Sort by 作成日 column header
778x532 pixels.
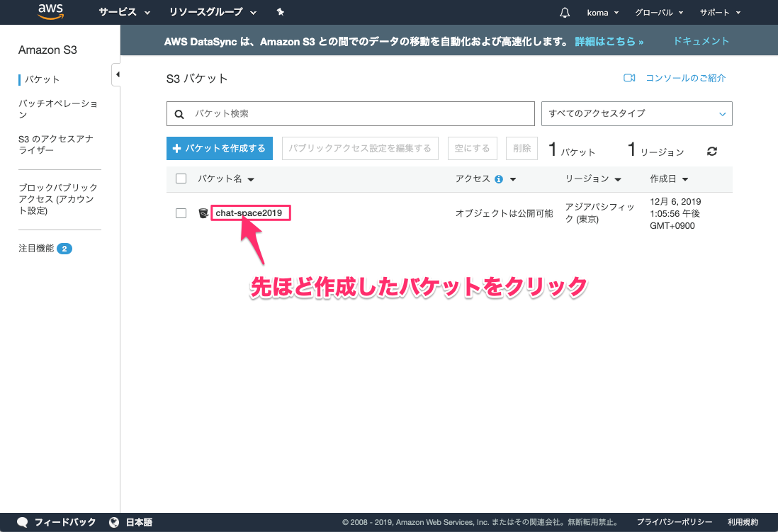[x=669, y=179]
